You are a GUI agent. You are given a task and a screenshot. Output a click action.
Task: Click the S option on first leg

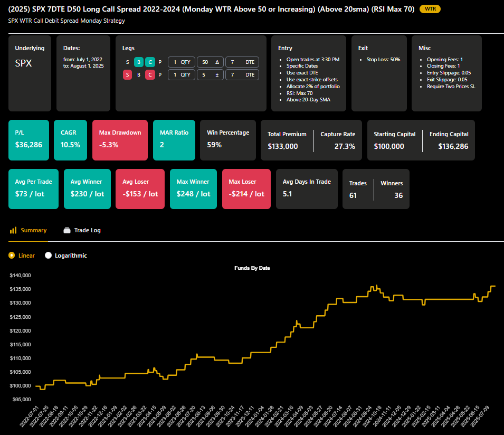pos(127,62)
